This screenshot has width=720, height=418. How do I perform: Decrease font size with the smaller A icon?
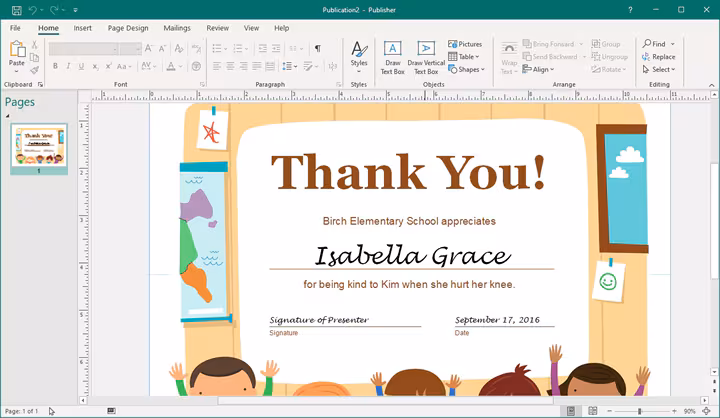click(x=162, y=48)
